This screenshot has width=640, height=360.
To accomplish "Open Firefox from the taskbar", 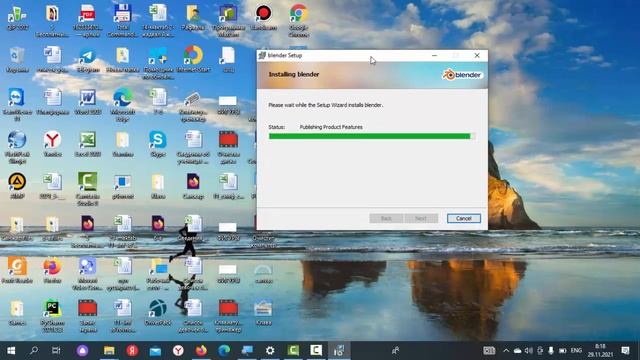I will point(201,351).
